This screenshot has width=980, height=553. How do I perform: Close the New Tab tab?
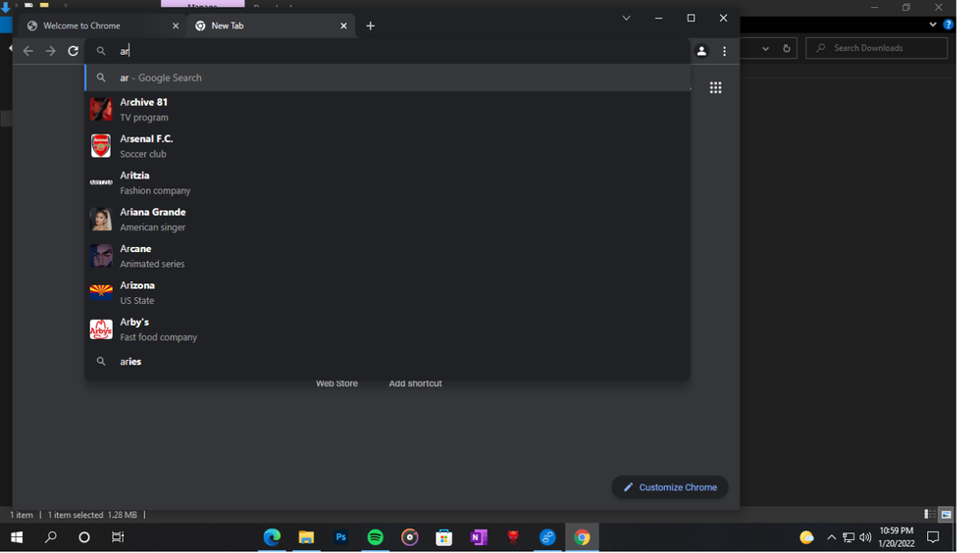click(x=343, y=25)
